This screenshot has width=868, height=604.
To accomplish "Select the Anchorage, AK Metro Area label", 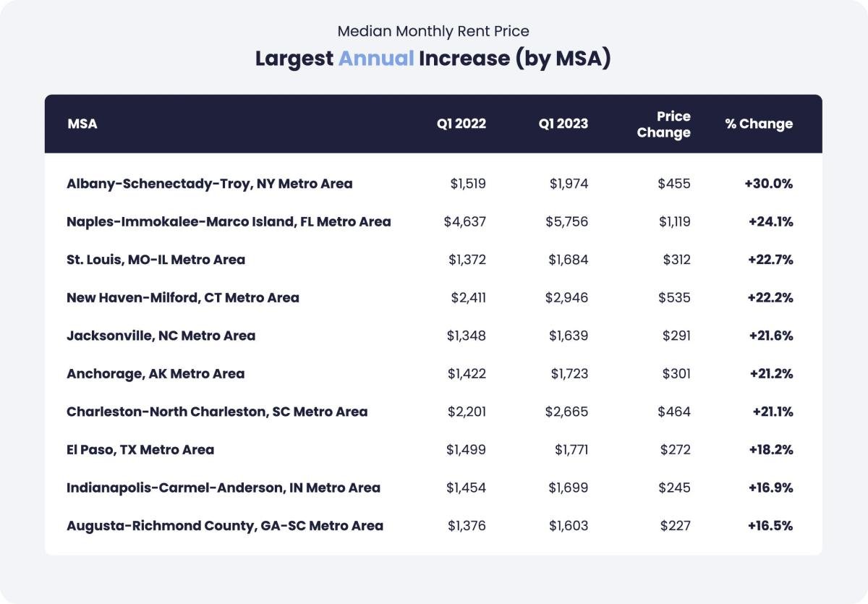I will pos(156,373).
